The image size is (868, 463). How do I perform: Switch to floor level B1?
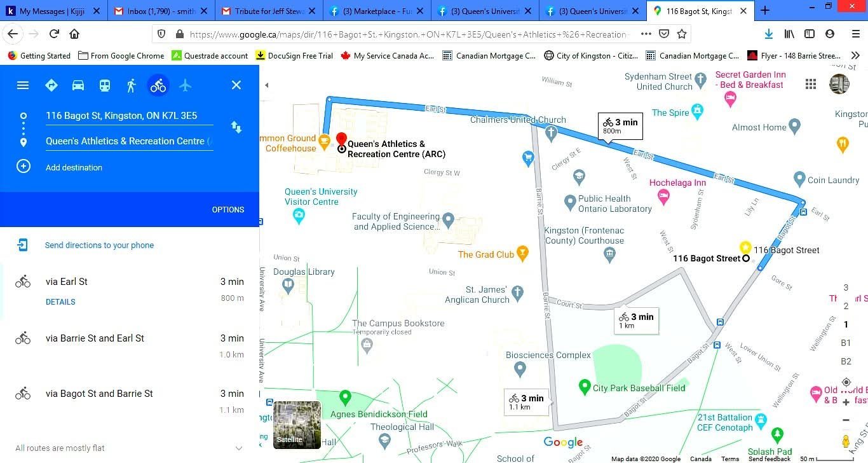pyautogui.click(x=846, y=343)
